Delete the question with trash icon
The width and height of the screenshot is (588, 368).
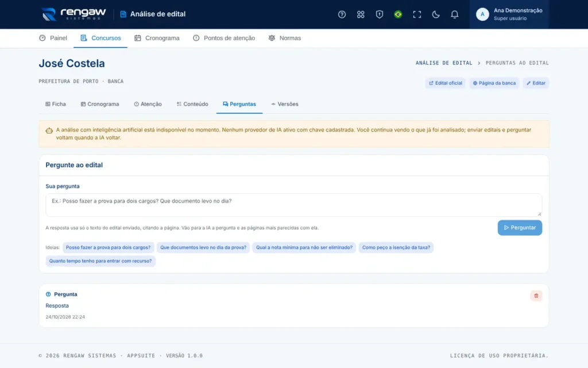tap(536, 296)
